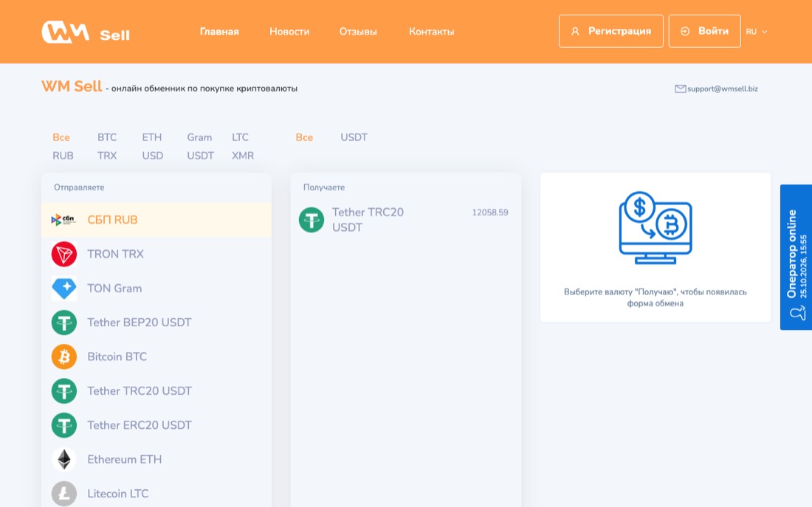812x507 pixels.
Task: Click the Ethereum ETH label in send list
Action: [124, 459]
